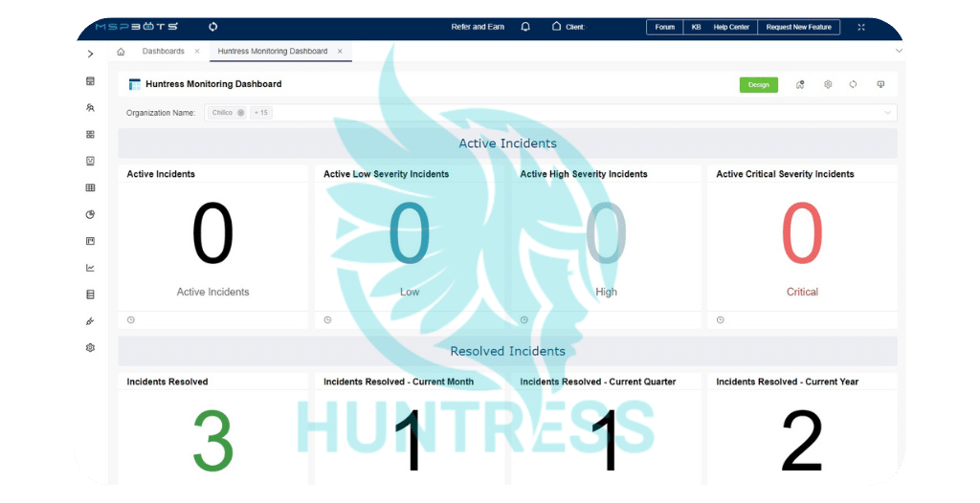Click the Huntress Monitoring Dashboard heading
This screenshot has height=503, width=980.
213,84
